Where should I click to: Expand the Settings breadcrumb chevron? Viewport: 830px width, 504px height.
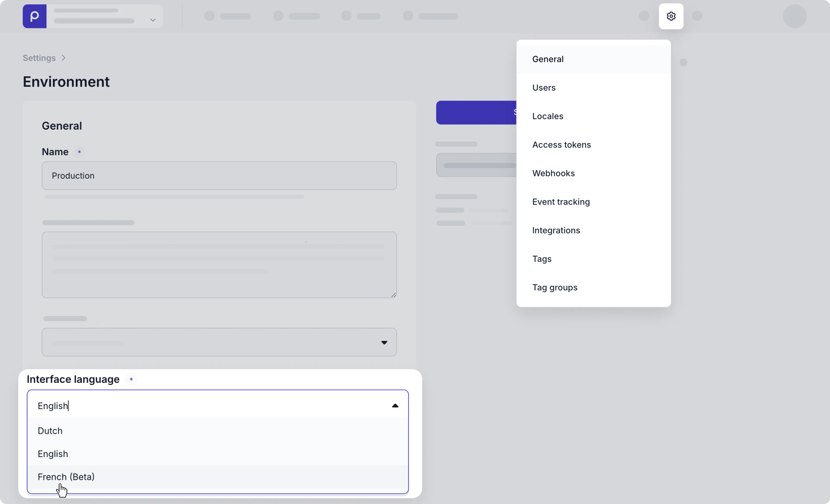pyautogui.click(x=63, y=58)
